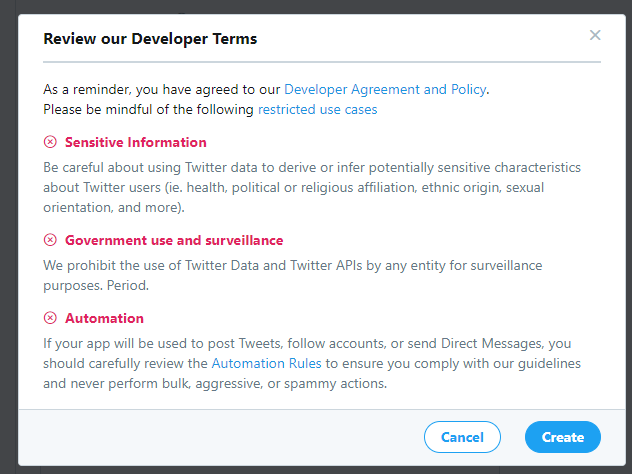Click the circled-x icon beside Automation
The image size is (632, 474).
pyautogui.click(x=51, y=318)
